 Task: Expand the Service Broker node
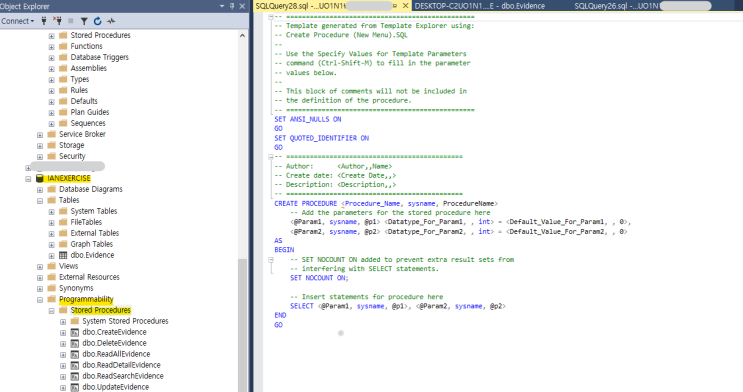[40, 135]
